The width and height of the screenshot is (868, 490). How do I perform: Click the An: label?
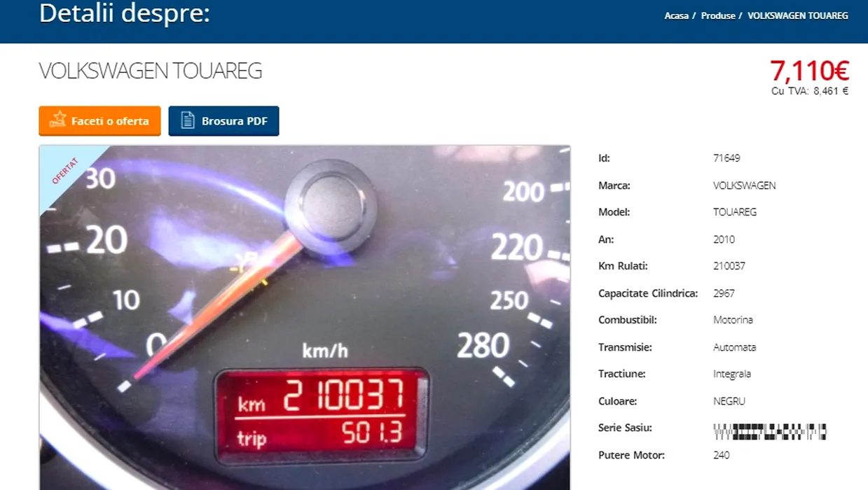[606, 239]
